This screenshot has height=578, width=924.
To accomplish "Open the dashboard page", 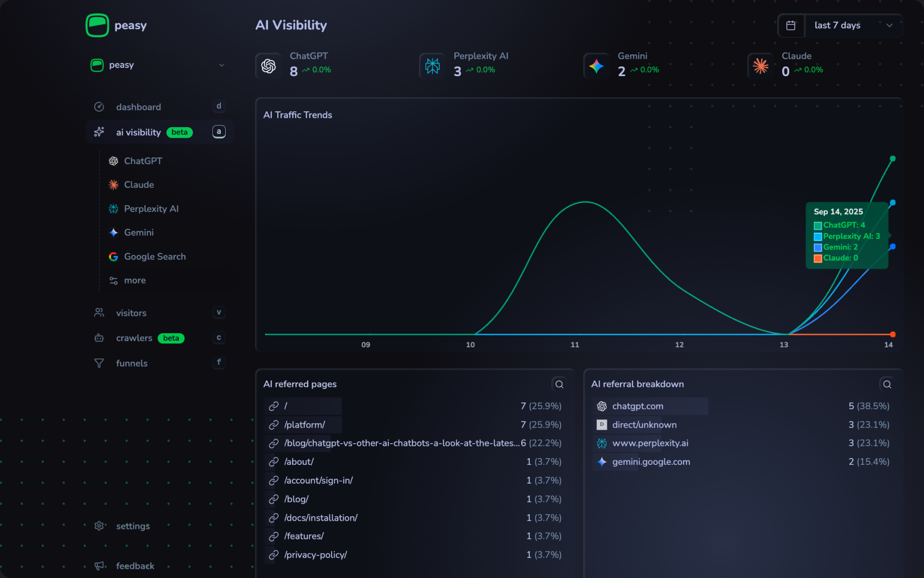I will click(138, 107).
